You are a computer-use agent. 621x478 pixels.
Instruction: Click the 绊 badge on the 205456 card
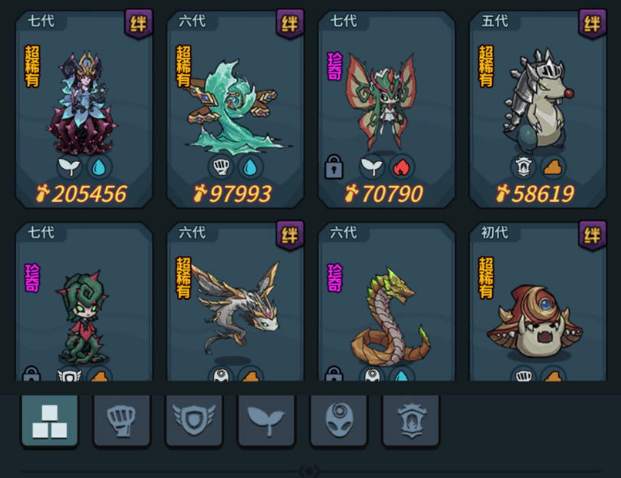(139, 24)
